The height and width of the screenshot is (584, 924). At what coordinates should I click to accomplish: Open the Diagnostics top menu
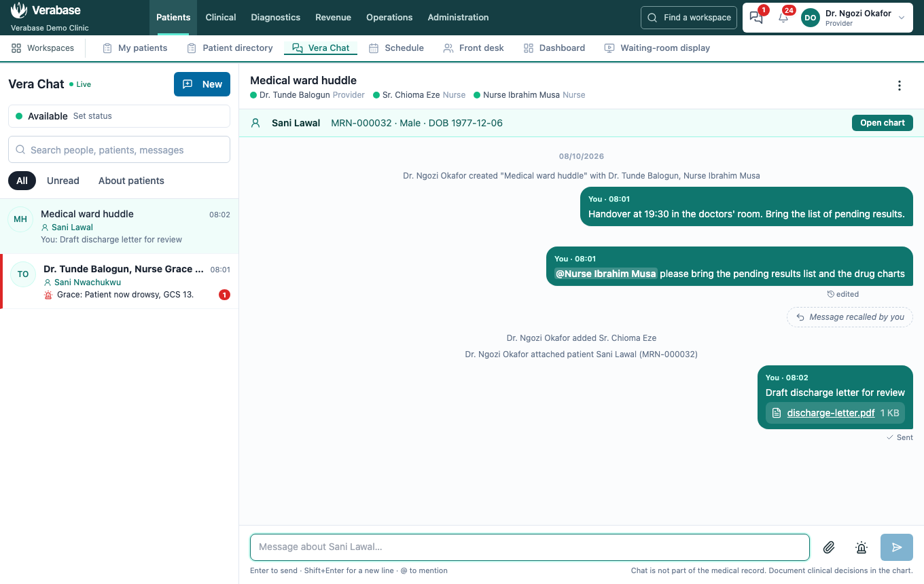275,18
